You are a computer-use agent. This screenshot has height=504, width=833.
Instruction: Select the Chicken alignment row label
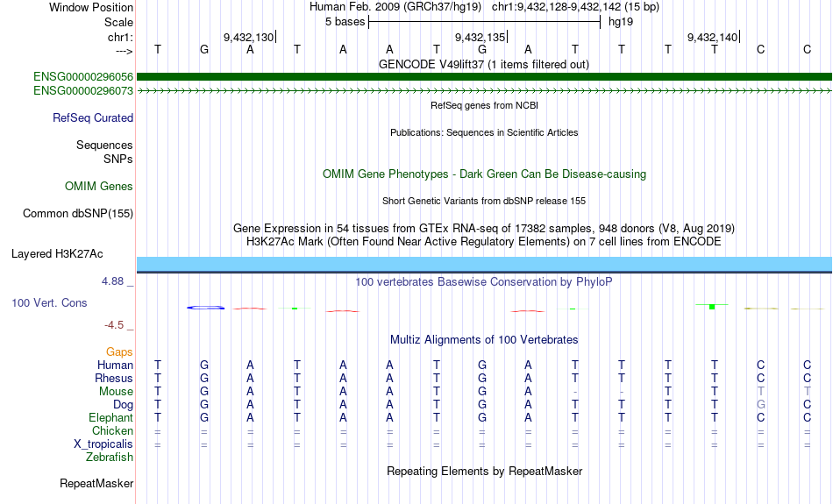(112, 430)
